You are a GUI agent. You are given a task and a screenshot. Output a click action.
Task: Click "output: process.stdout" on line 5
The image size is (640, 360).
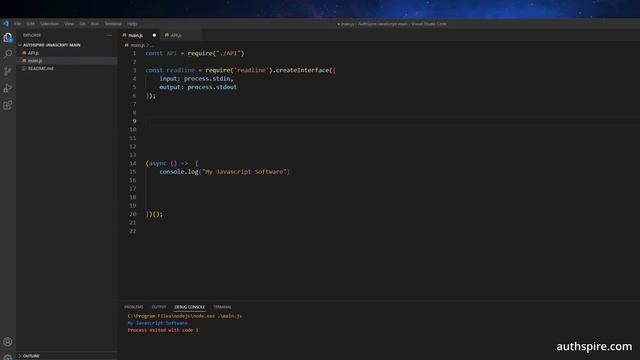coord(198,87)
